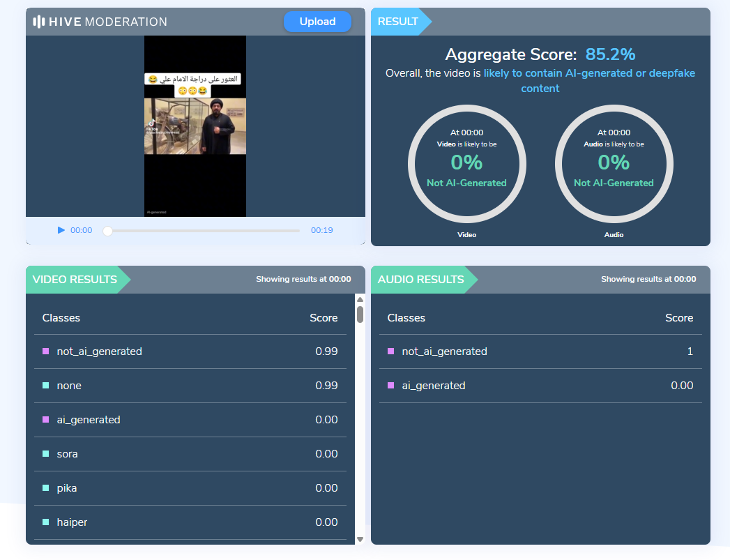Click the RESULT panel header tab

(x=398, y=22)
